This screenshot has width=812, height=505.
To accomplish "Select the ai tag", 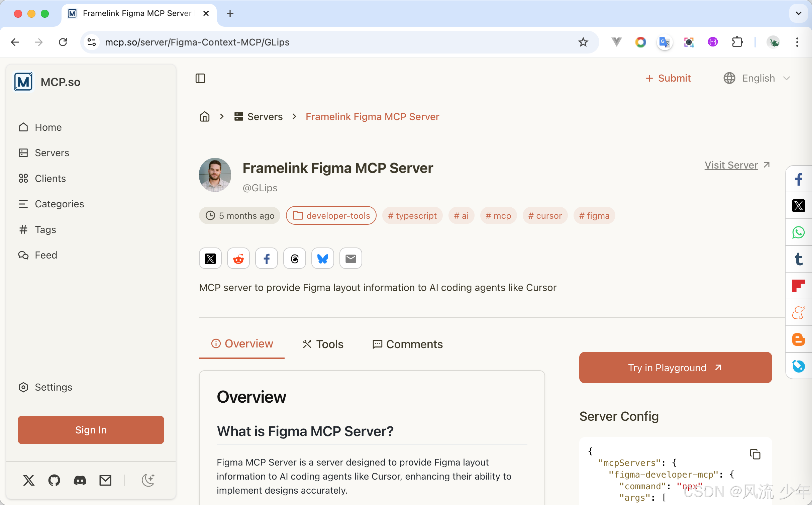I will coord(461,216).
